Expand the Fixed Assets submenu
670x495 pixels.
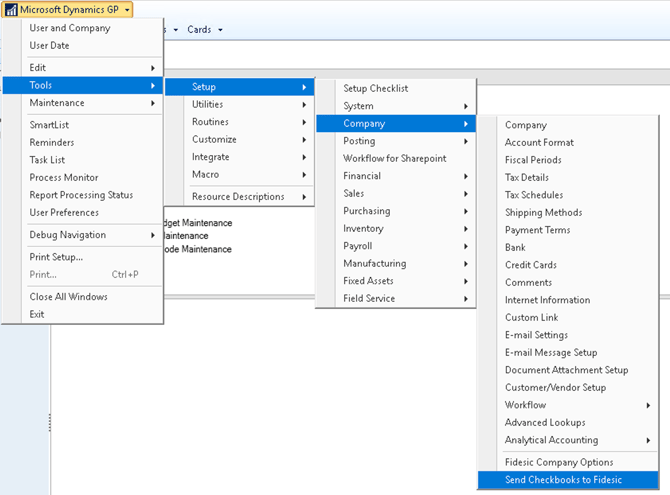[x=396, y=281]
